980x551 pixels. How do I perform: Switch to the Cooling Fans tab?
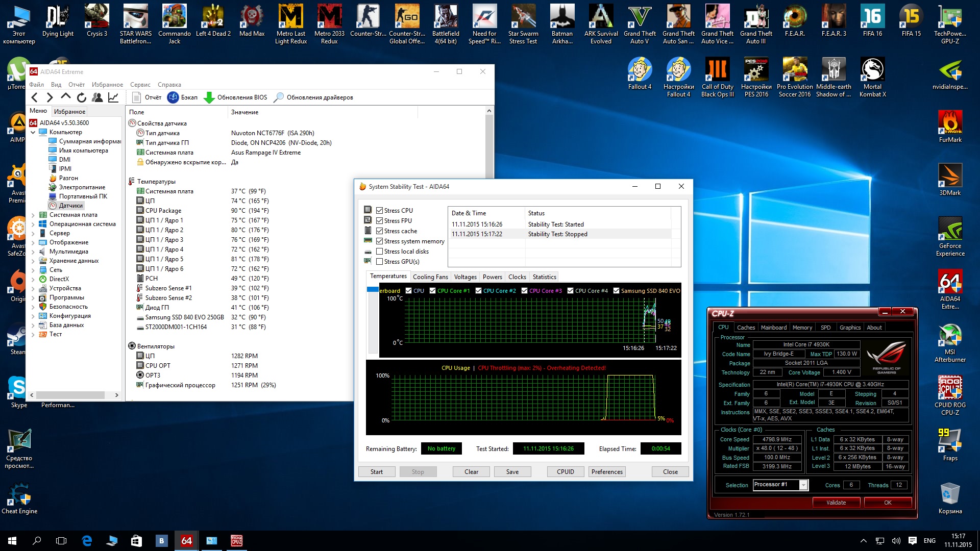(x=430, y=277)
